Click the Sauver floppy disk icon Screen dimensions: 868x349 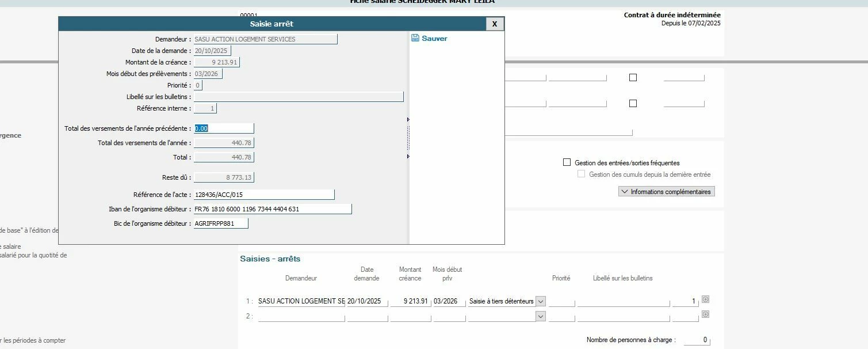(415, 38)
